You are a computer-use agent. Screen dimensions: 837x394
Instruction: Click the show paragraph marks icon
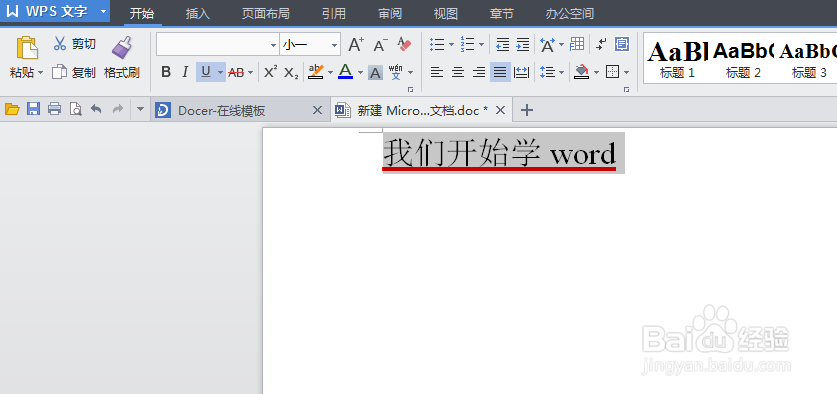[602, 44]
